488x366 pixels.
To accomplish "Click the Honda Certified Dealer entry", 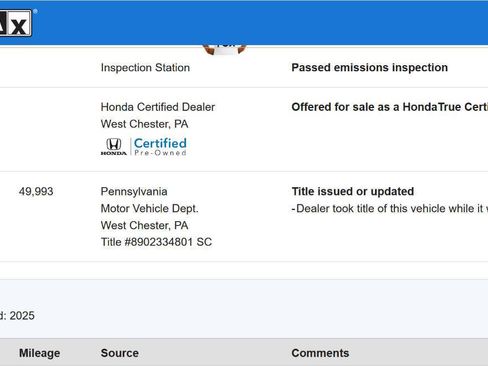I will 158,107.
